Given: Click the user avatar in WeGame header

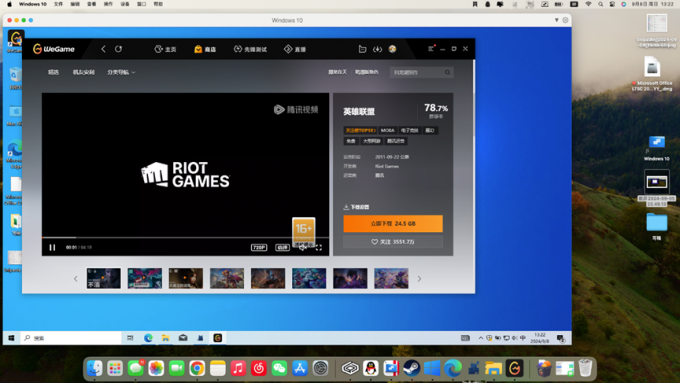Looking at the screenshot, I should click(x=392, y=49).
